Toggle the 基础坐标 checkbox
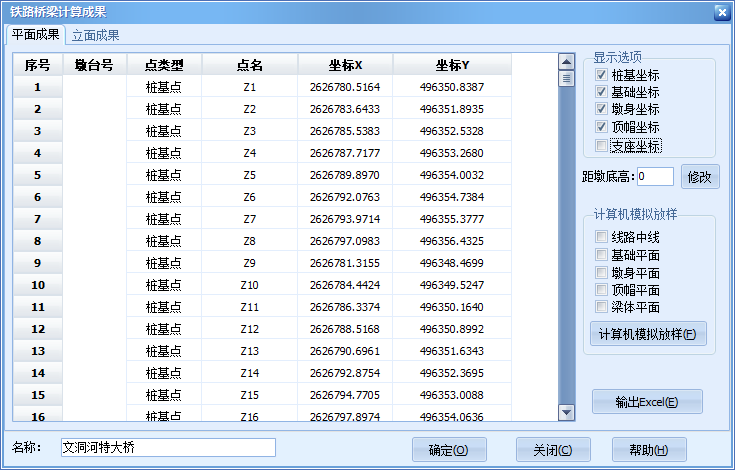Viewport: 735px width, 470px height. point(601,92)
